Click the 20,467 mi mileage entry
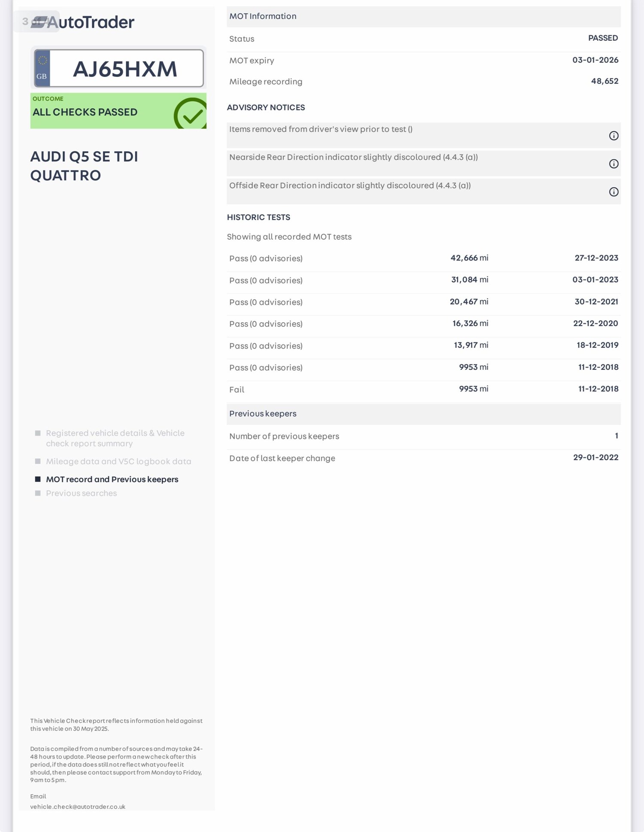The height and width of the screenshot is (832, 644). click(x=469, y=302)
